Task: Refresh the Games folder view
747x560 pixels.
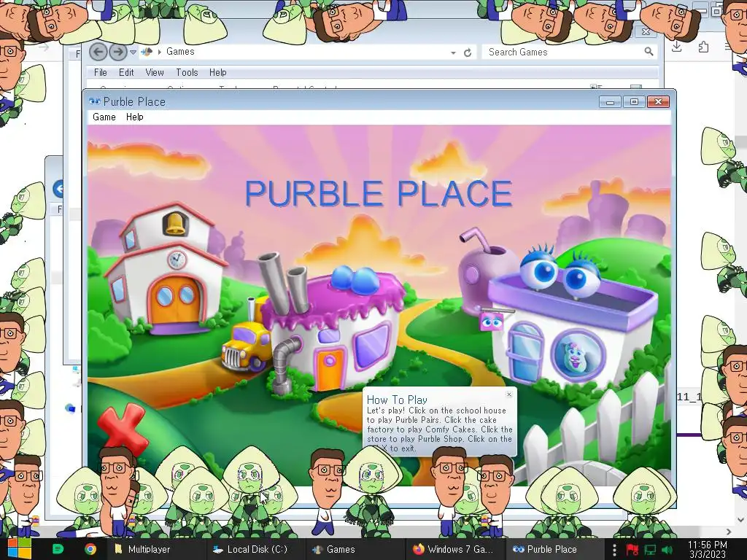Action: 468,52
